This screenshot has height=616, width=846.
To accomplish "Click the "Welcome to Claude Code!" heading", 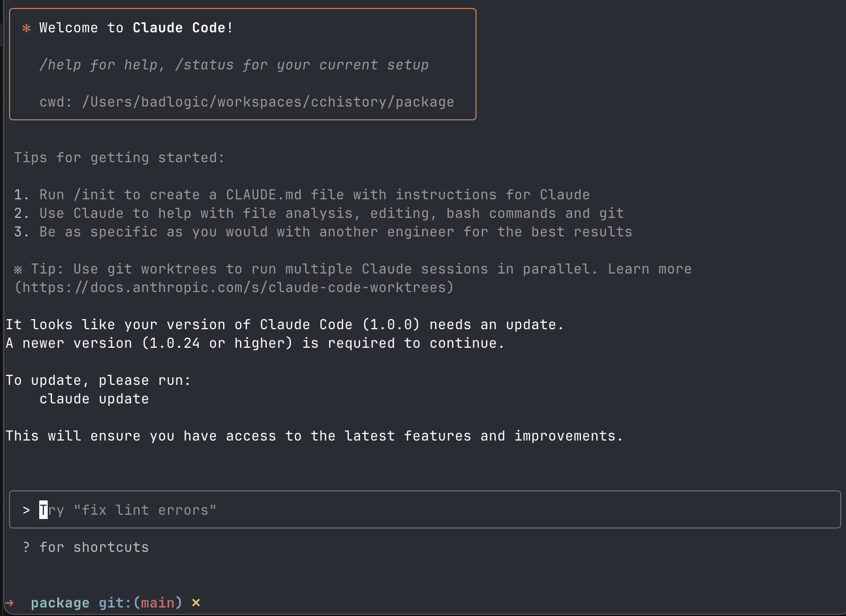I will click(136, 28).
